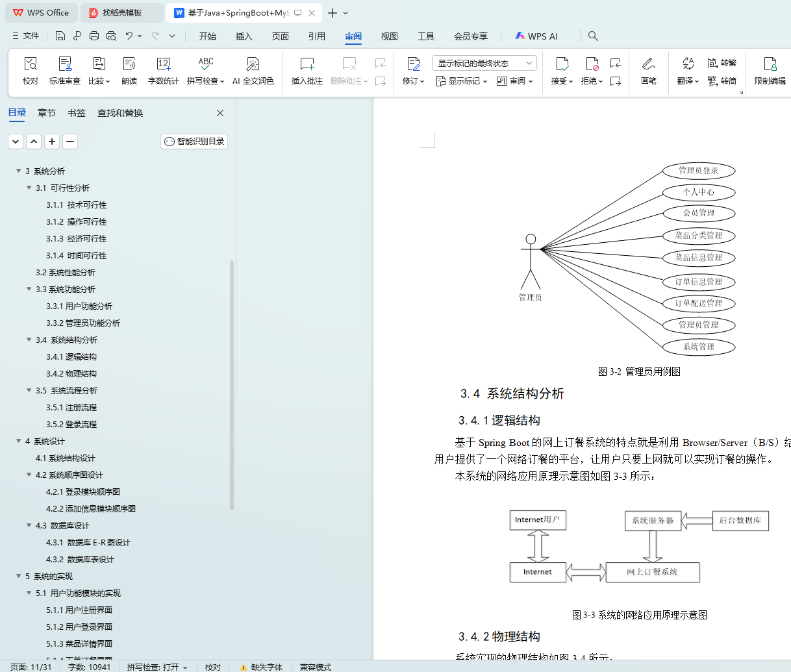Click 拼写检查: 打开 in status bar
This screenshot has width=791, height=672.
pos(157,667)
